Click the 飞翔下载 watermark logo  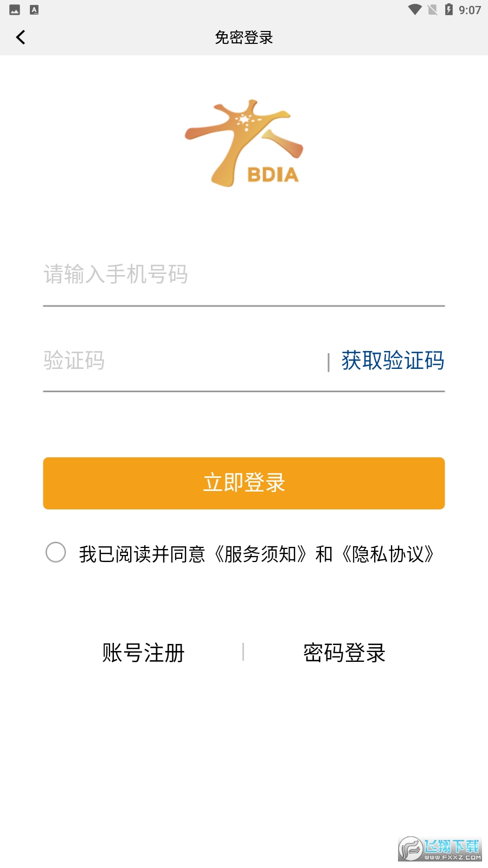click(440, 848)
